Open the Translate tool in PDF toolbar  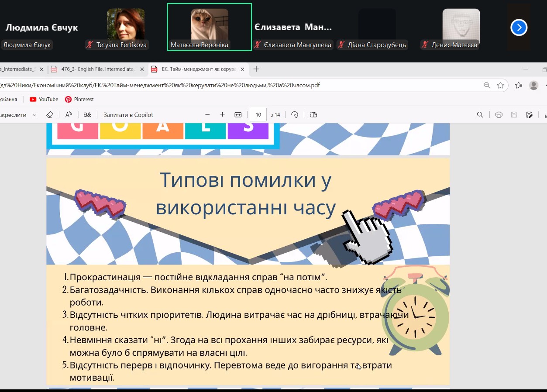tap(88, 115)
